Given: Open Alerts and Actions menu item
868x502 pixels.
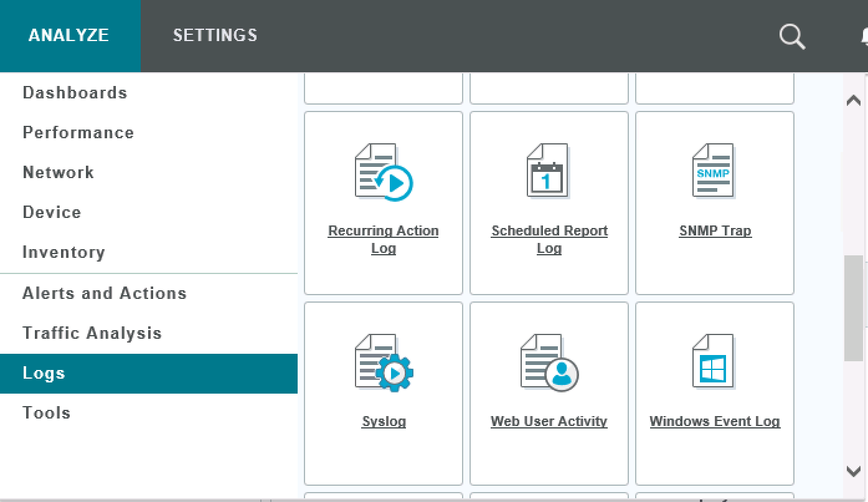Looking at the screenshot, I should [x=105, y=293].
